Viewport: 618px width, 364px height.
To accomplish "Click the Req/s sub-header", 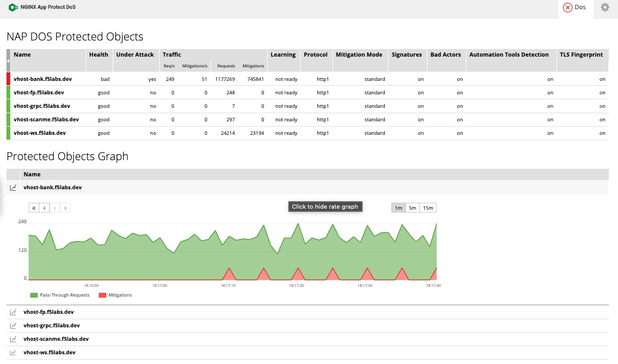I will pyautogui.click(x=169, y=66).
